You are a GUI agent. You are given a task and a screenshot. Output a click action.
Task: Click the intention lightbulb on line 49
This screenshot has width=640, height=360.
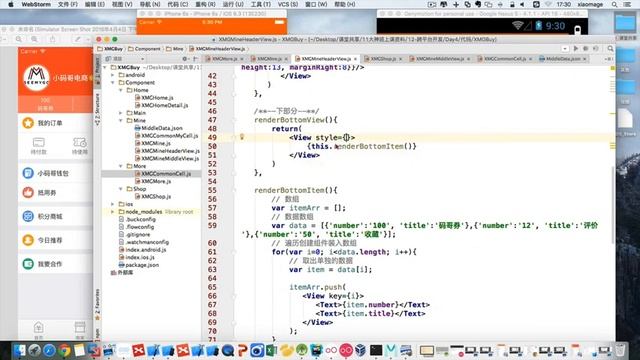(242, 137)
